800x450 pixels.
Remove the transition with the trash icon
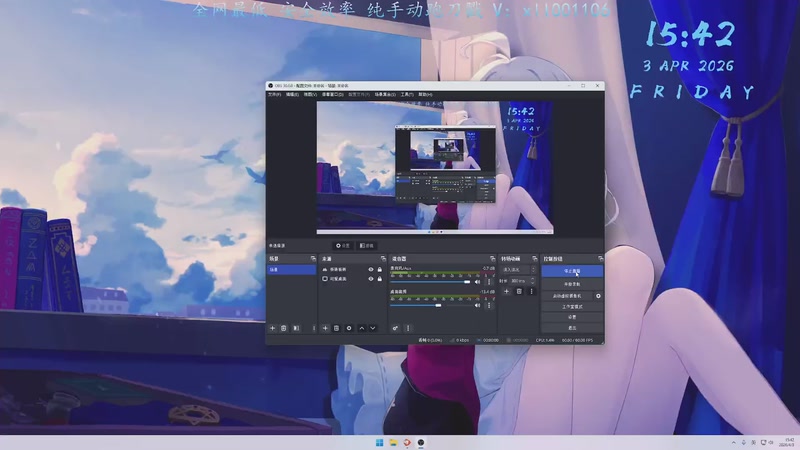(x=519, y=291)
